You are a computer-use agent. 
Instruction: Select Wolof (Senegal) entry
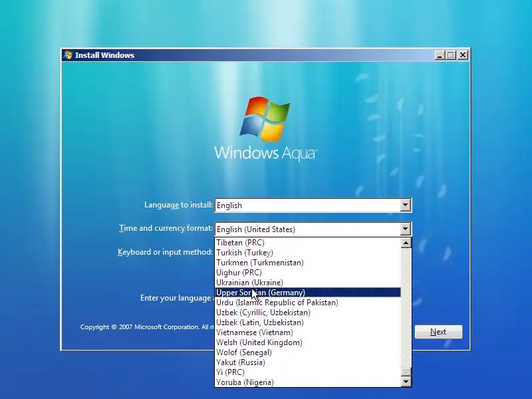[308, 352]
